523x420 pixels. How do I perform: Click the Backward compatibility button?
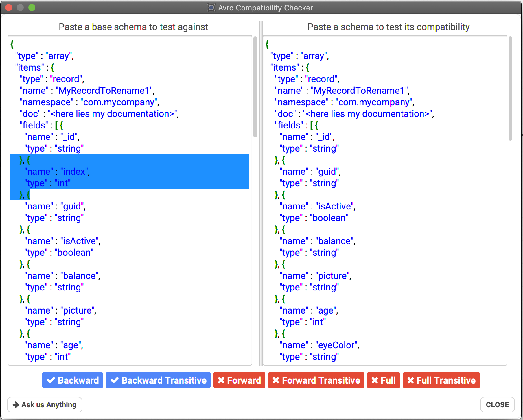73,380
